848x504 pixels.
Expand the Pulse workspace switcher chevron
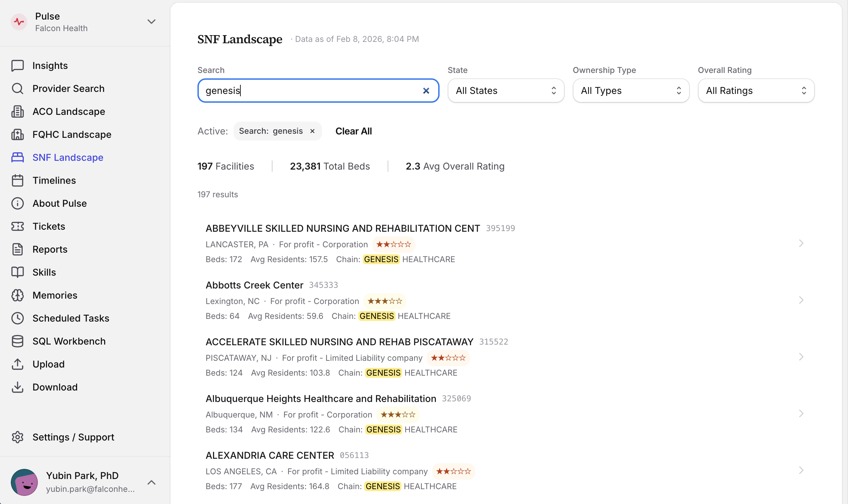(x=151, y=22)
